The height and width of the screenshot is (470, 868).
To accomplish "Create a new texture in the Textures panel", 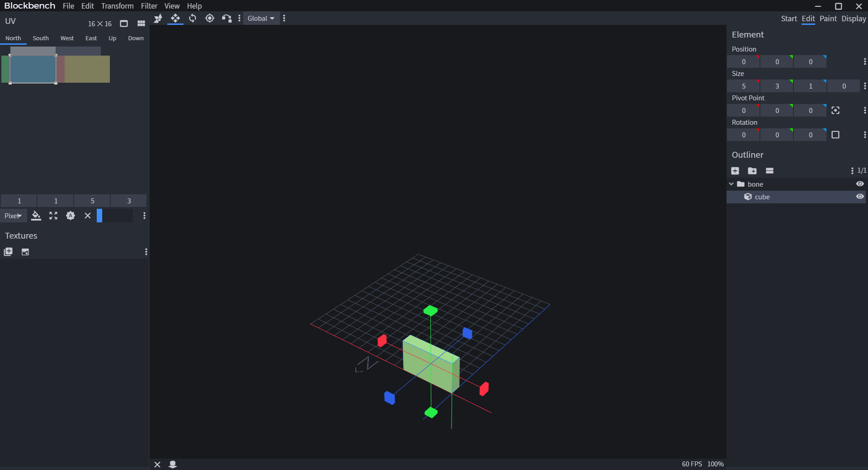I will click(8, 252).
